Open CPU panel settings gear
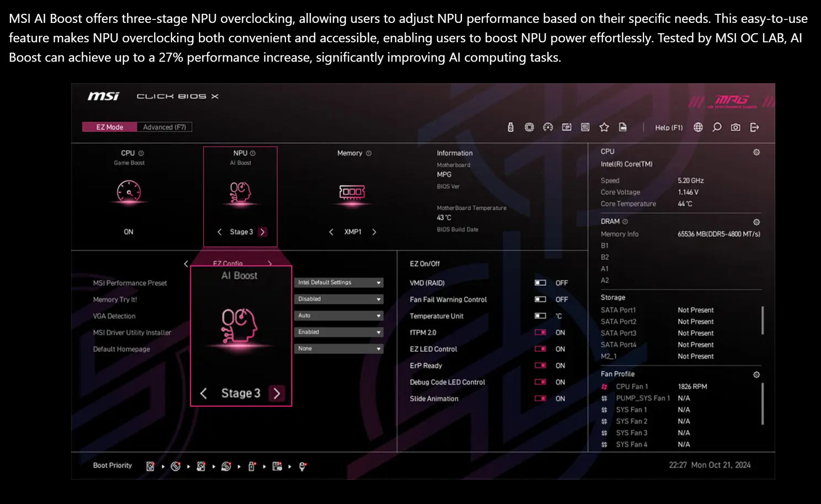 tap(756, 152)
